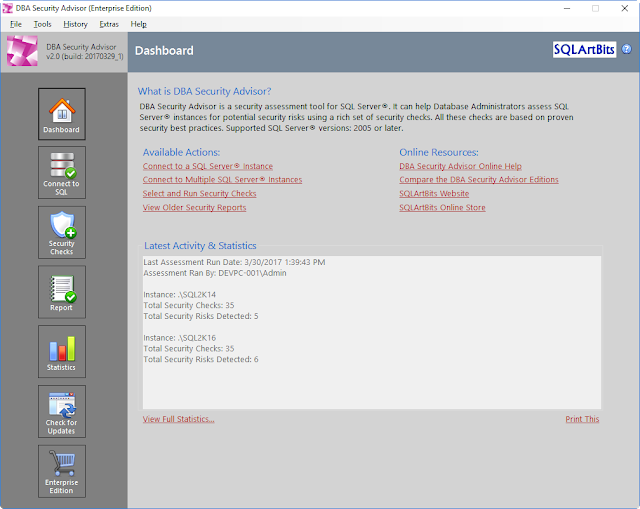640x509 pixels.
Task: Open View Older Security Reports link
Action: tap(194, 207)
